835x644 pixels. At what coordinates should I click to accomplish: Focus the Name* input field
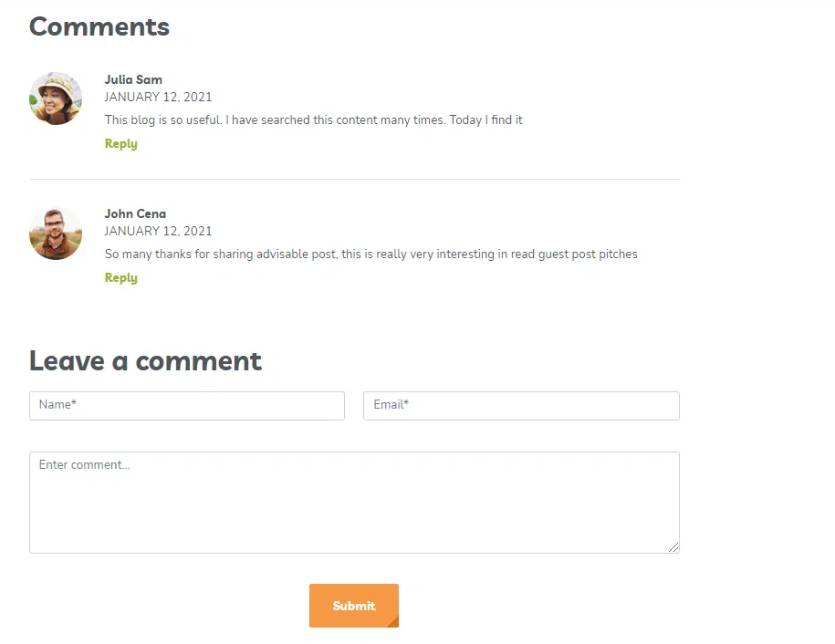[187, 406]
